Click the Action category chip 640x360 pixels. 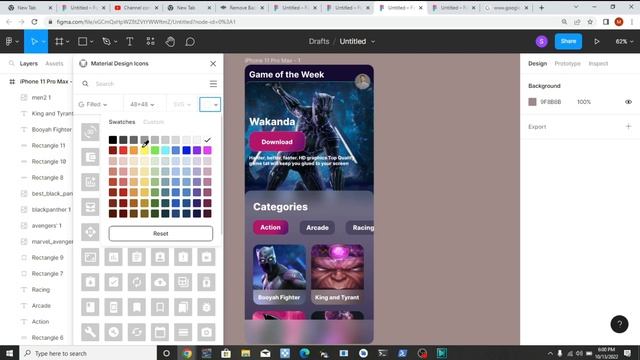click(x=270, y=227)
